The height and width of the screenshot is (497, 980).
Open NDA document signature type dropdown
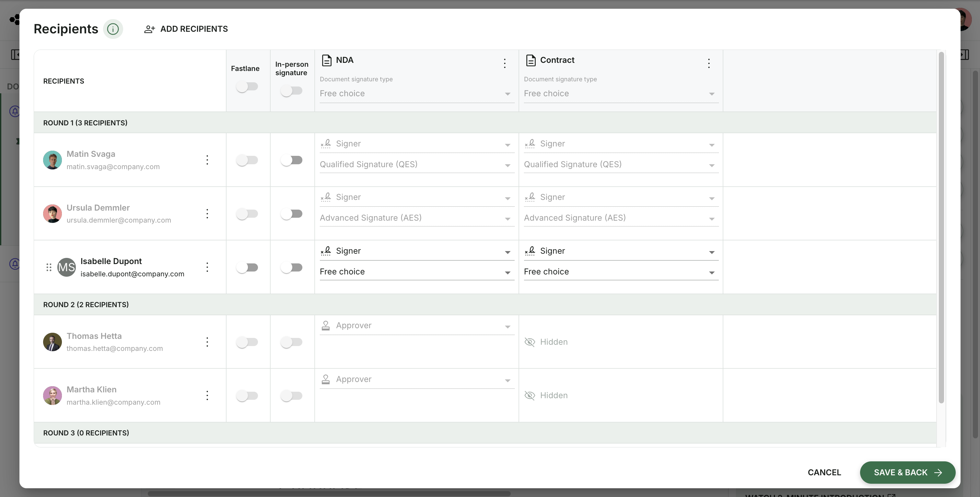click(417, 94)
